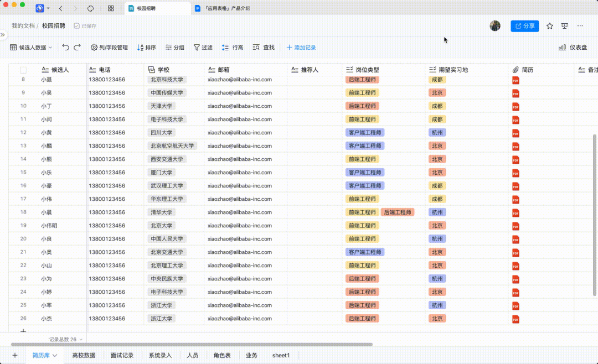The width and height of the screenshot is (598, 364).
Task: Open the 行高 row height option
Action: [x=232, y=48]
